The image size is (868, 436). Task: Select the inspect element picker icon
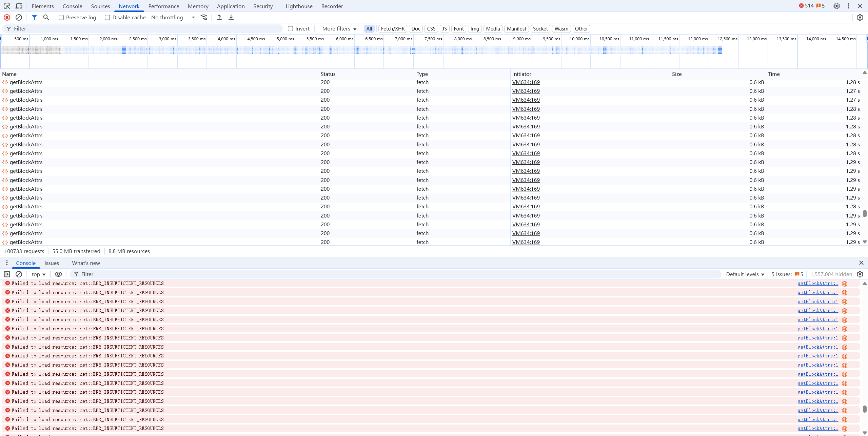tap(7, 6)
